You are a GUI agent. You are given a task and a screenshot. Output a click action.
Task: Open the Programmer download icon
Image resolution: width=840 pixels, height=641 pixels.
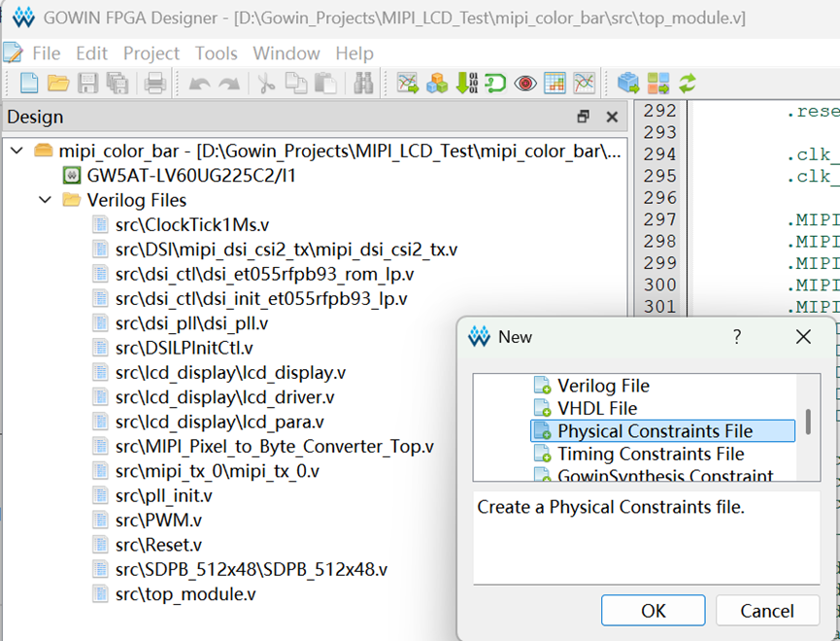click(466, 84)
